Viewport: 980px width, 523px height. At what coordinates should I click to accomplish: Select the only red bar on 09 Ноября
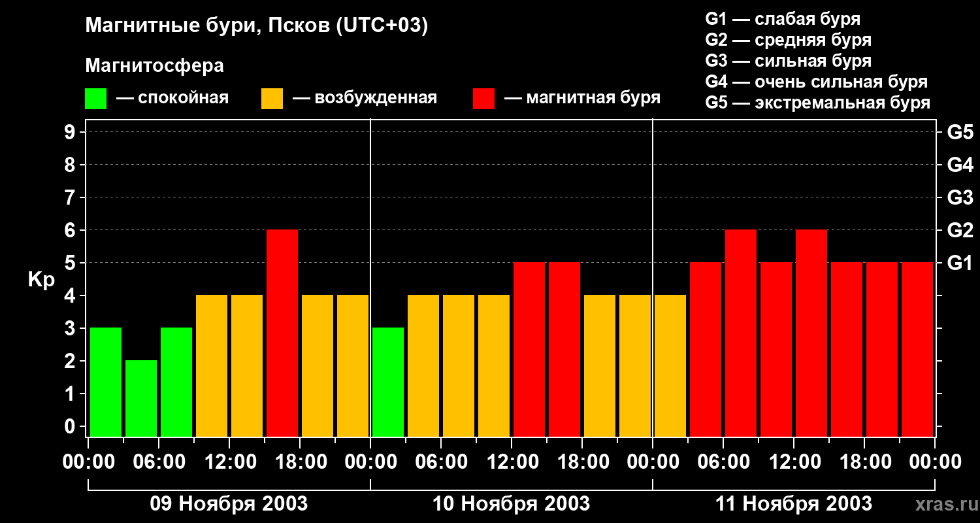[x=282, y=333]
